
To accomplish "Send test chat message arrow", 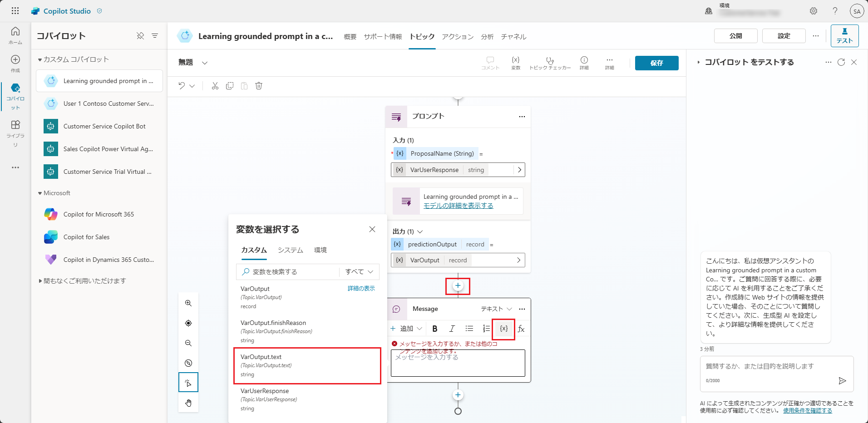I will click(x=842, y=381).
